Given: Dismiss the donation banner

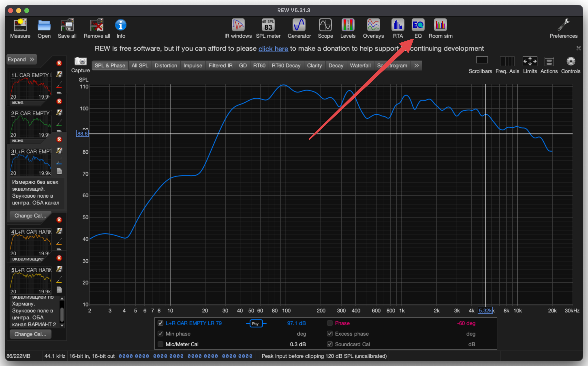Looking at the screenshot, I should (578, 48).
